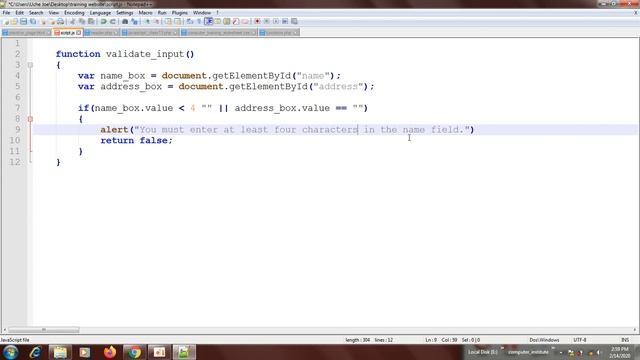Zoom in using the toolbar icon
Screen dimensions: 640x360
tap(147, 21)
